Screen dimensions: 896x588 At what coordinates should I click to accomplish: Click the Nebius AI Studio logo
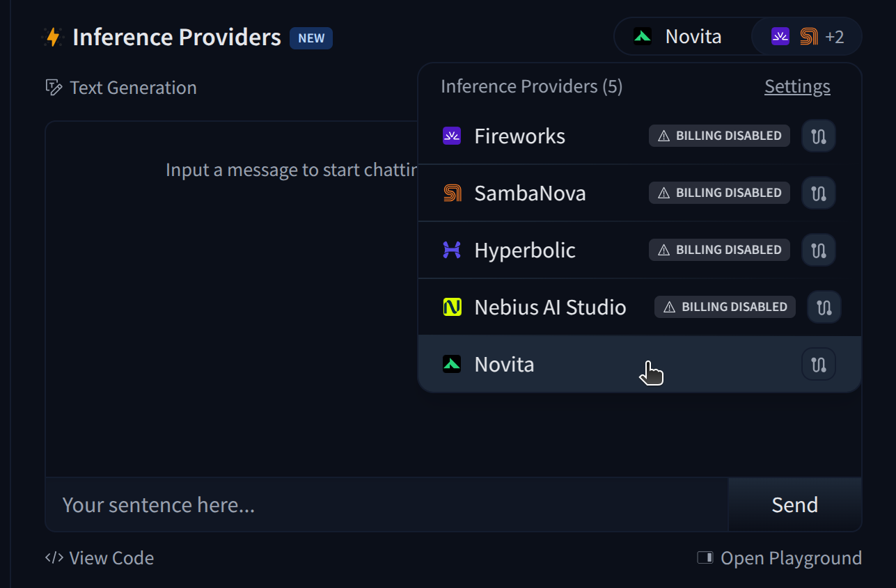coord(451,307)
